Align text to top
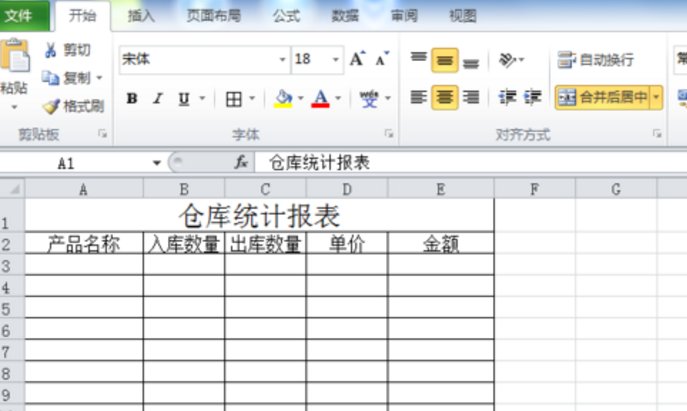The image size is (687, 411). (418, 59)
